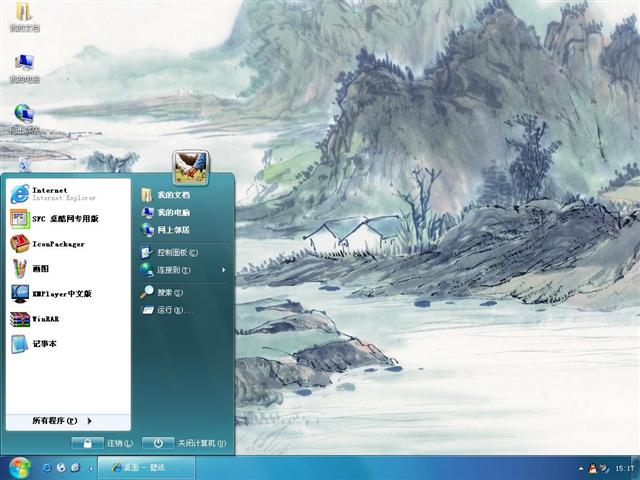
Task: Select the Recycle Bin icon on desktop
Action: pyautogui.click(x=24, y=164)
